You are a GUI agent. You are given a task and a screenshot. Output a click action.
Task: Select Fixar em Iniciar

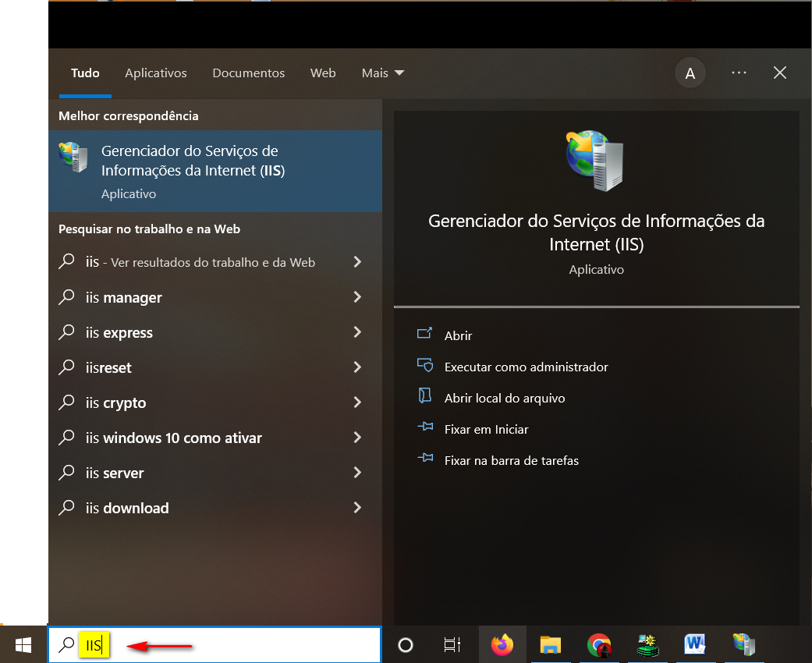(486, 430)
